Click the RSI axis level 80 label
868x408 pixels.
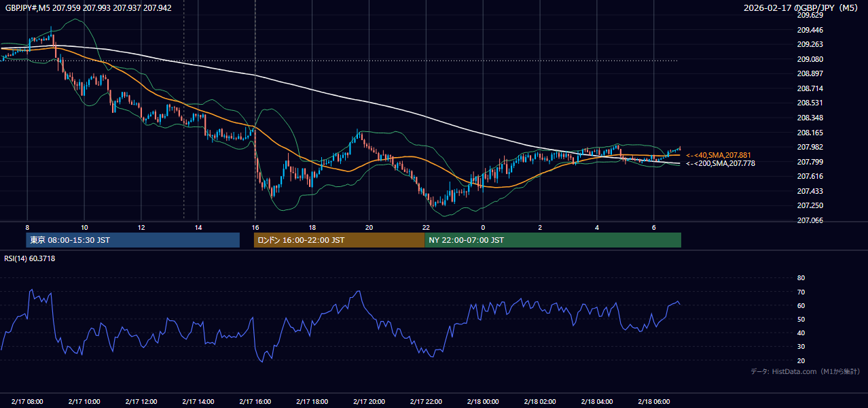point(801,278)
